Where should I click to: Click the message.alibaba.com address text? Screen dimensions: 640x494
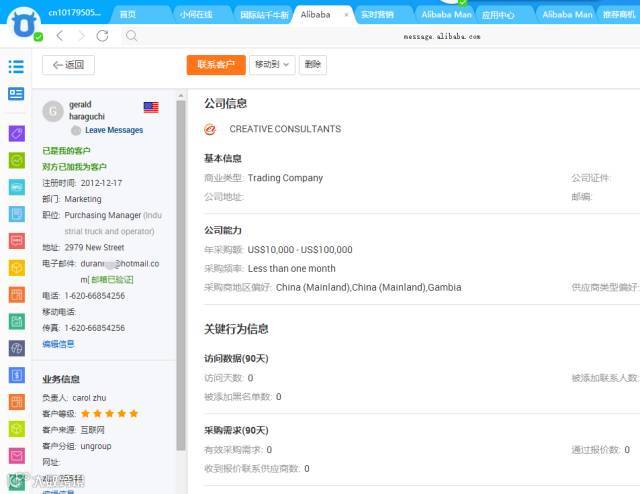click(442, 36)
